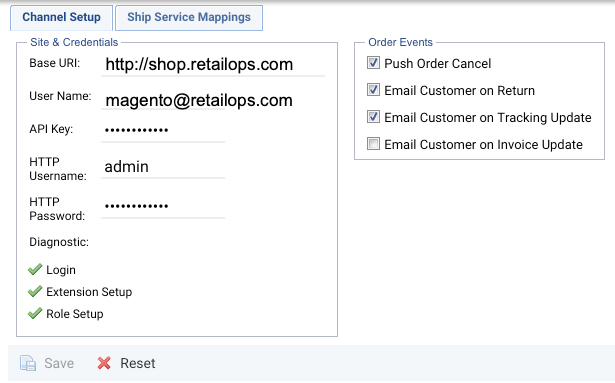
Task: Select the Channel Setup tab
Action: pos(61,18)
